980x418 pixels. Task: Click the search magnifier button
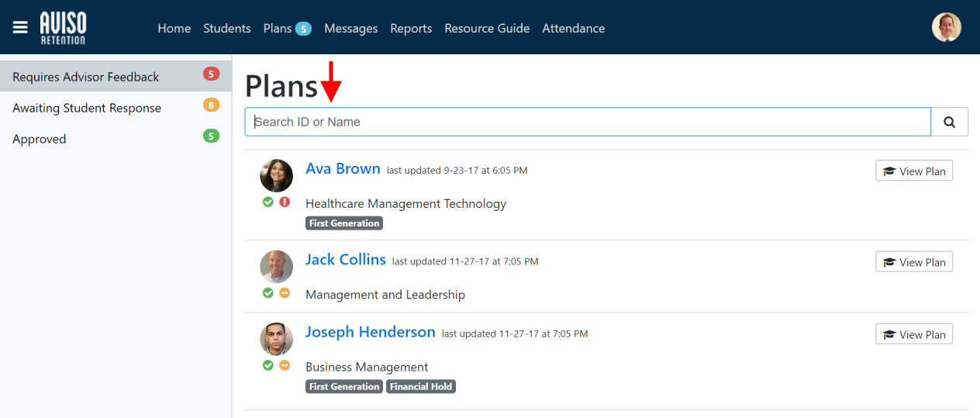coord(949,122)
